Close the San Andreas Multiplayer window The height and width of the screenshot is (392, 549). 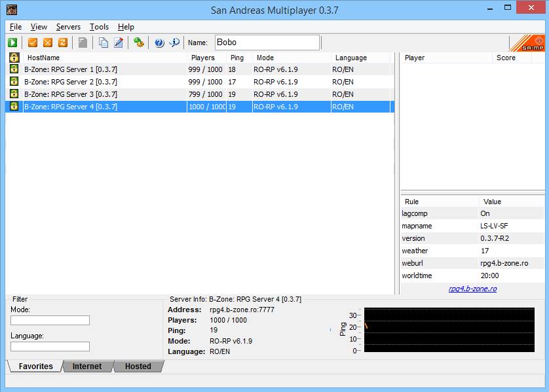coord(531,8)
